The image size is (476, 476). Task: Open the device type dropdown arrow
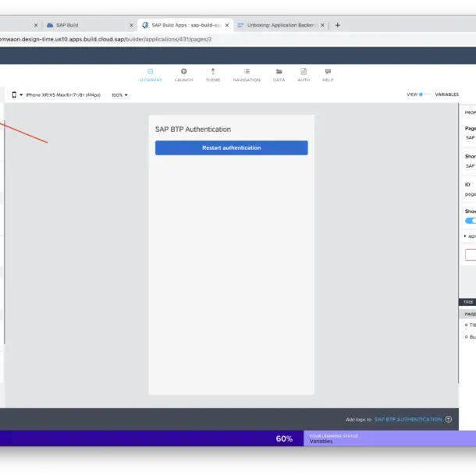tap(21, 94)
